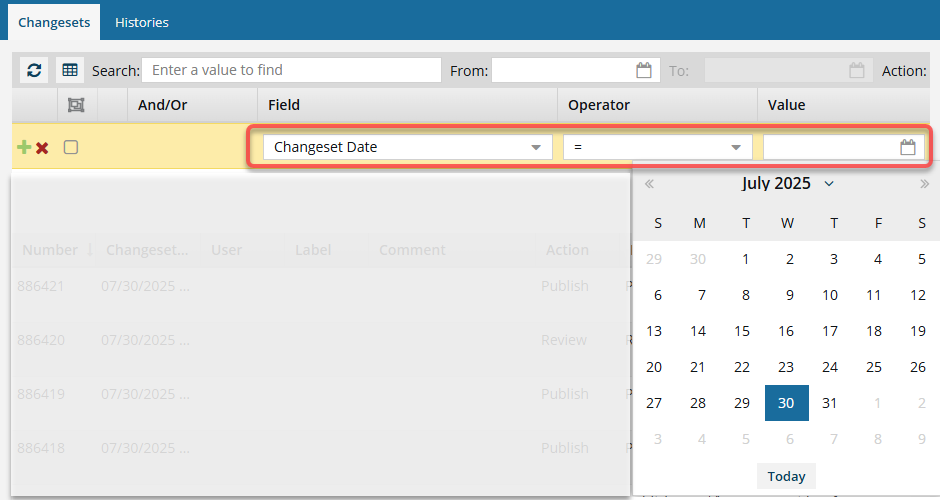This screenshot has height=500, width=940.
Task: Pick July 15 in the calendar
Action: tap(742, 331)
